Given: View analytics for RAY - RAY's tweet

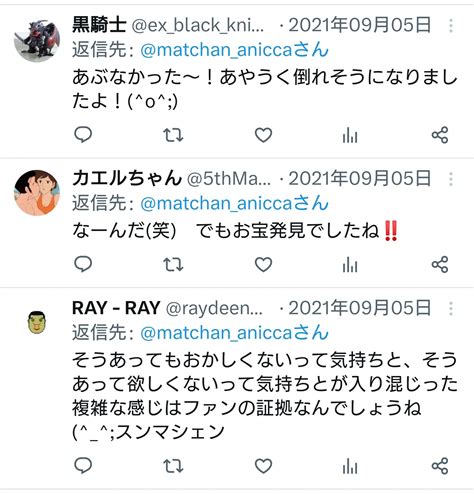Looking at the screenshot, I should point(350,466).
